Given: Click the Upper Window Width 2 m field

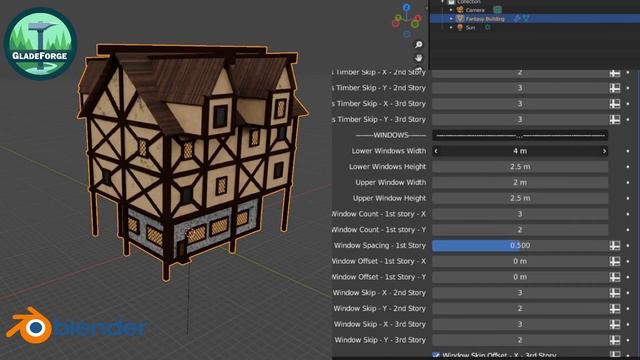Looking at the screenshot, I should (x=520, y=182).
